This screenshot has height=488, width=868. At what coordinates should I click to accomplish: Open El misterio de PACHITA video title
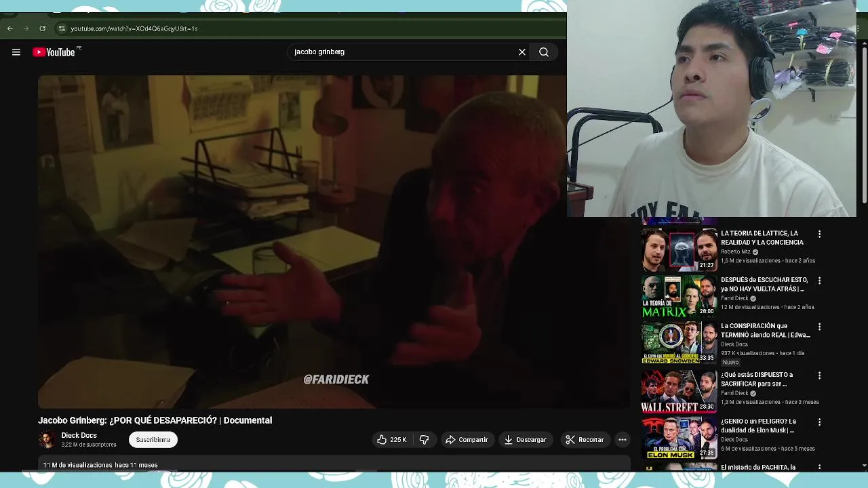pyautogui.click(x=758, y=468)
